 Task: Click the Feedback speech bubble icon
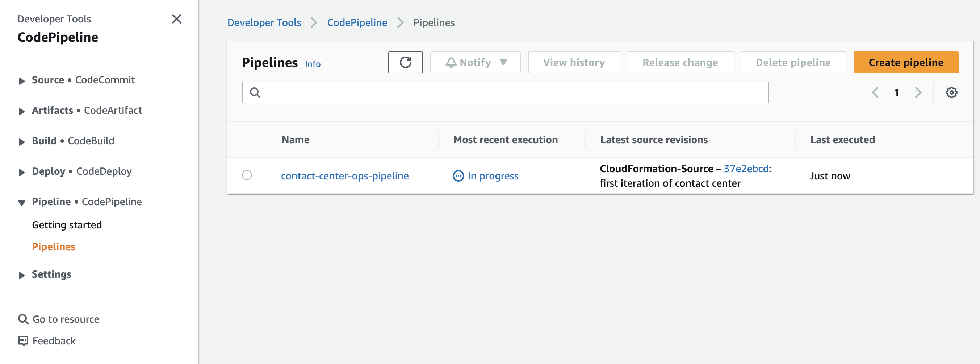pyautogui.click(x=23, y=341)
